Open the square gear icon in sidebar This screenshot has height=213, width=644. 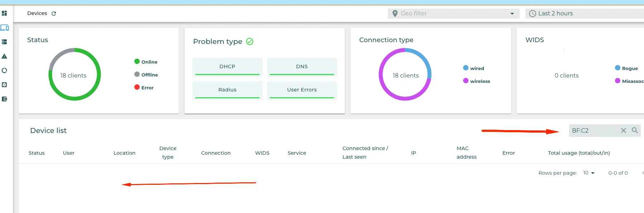click(x=4, y=85)
